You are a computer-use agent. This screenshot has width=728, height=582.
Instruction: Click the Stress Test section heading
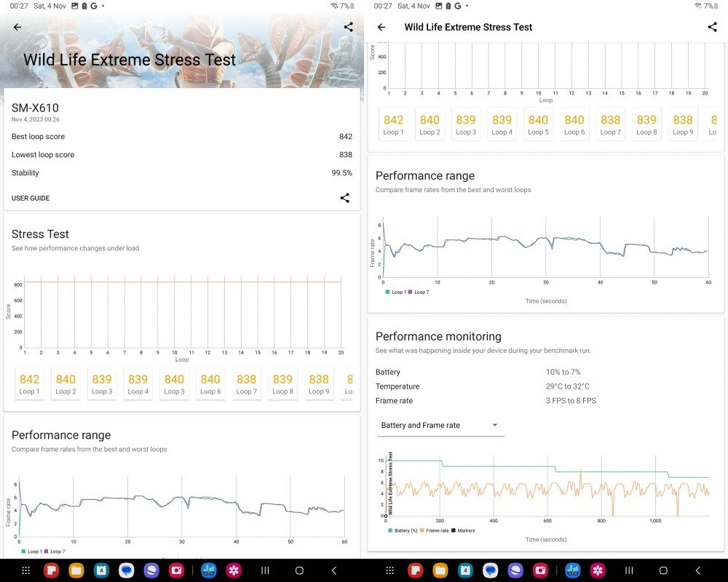coord(40,234)
